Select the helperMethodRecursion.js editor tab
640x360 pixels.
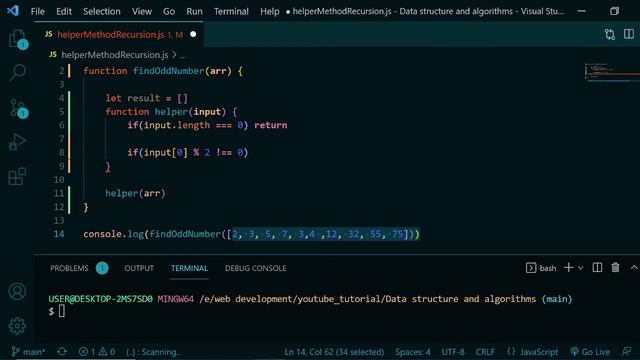[x=118, y=35]
